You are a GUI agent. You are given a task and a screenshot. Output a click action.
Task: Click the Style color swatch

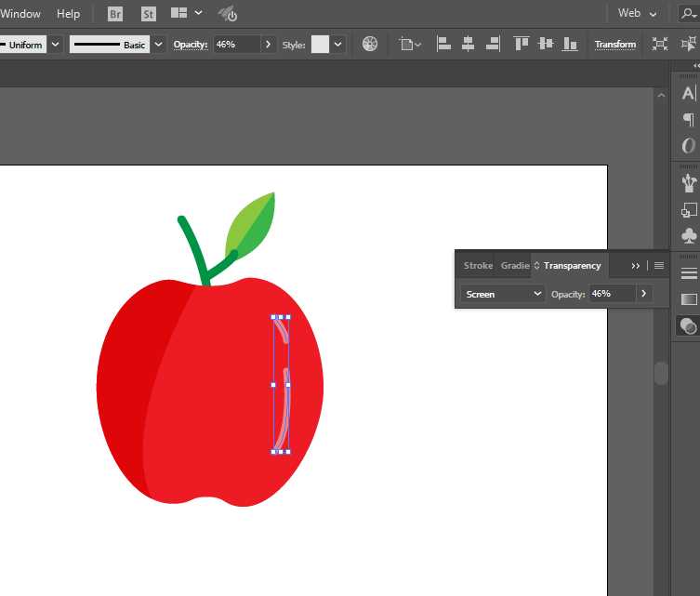pos(320,44)
